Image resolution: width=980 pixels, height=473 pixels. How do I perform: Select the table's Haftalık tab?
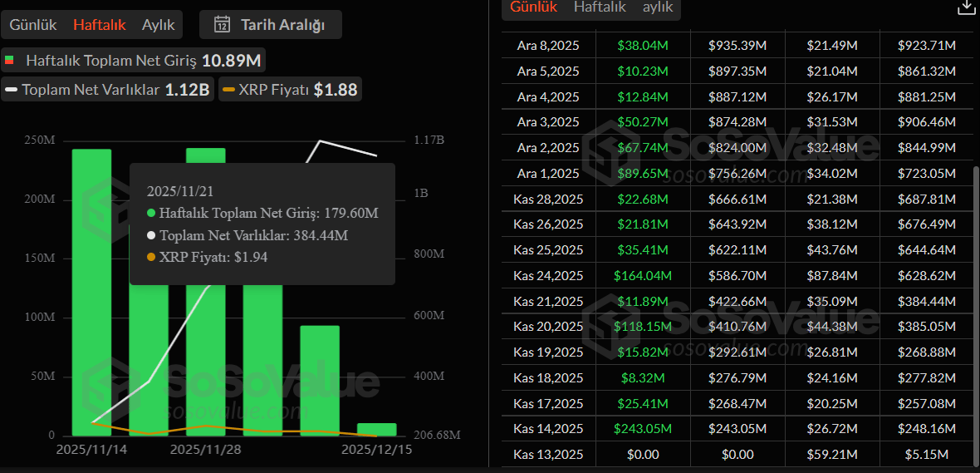coord(600,7)
